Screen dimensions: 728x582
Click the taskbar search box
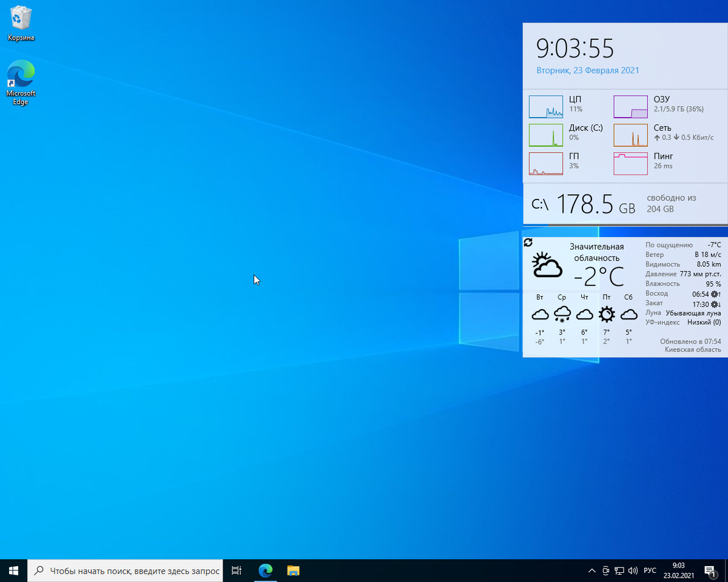coord(126,570)
